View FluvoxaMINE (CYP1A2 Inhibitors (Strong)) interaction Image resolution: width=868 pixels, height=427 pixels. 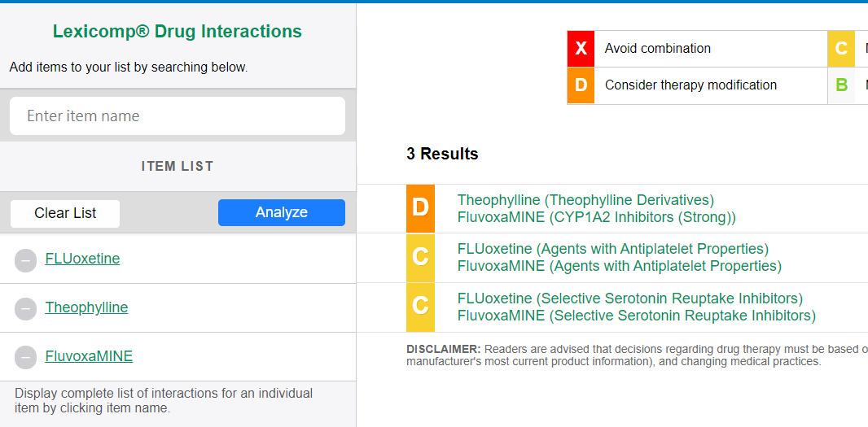596,217
